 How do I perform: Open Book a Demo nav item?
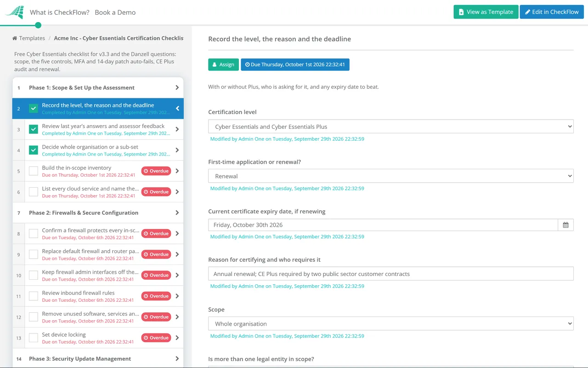click(x=115, y=12)
